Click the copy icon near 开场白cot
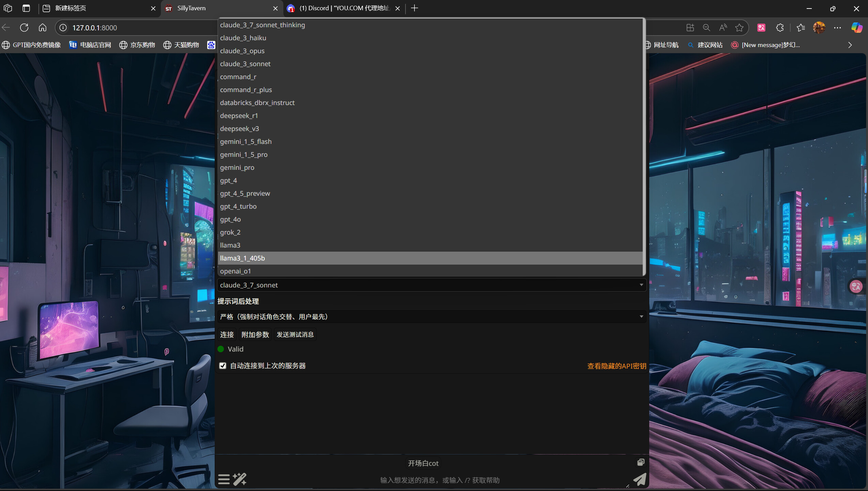The width and height of the screenshot is (868, 491). pyautogui.click(x=641, y=462)
